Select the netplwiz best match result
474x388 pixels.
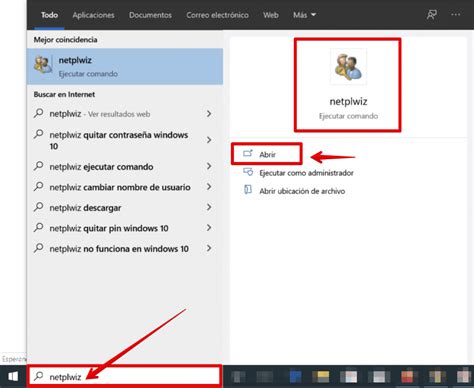(125, 66)
